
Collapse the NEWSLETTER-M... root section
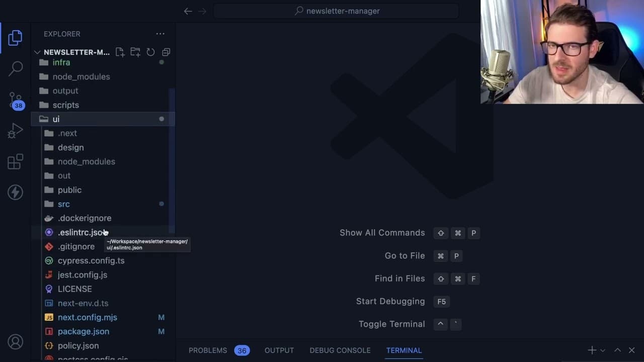(76, 52)
